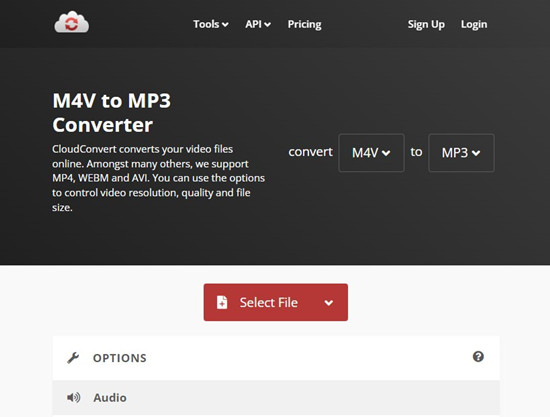Viewport: 550px width, 417px height.
Task: Click the wrench icon beside OPTIONS
Action: (x=73, y=358)
